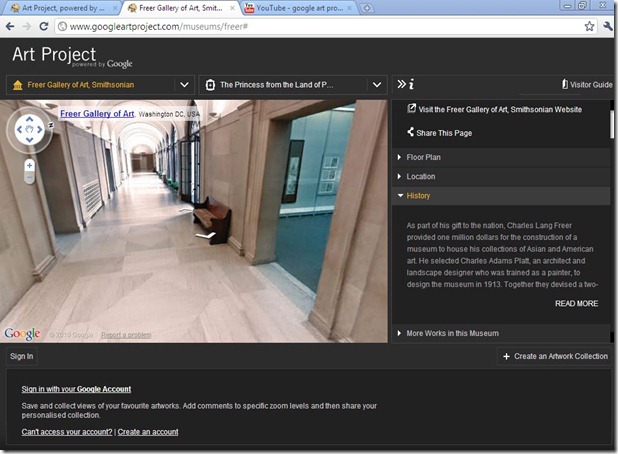Image resolution: width=618 pixels, height=454 pixels.
Task: Click the Sign In tab
Action: click(22, 356)
